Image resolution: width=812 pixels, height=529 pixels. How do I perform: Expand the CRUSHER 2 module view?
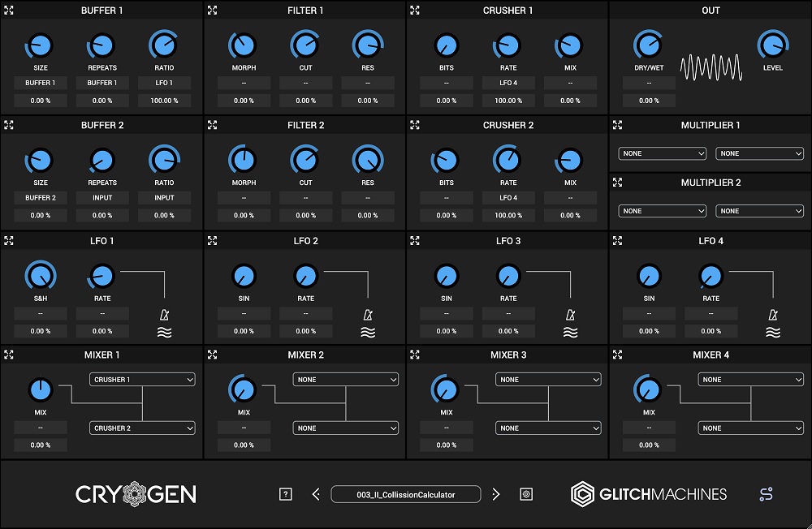[415, 125]
